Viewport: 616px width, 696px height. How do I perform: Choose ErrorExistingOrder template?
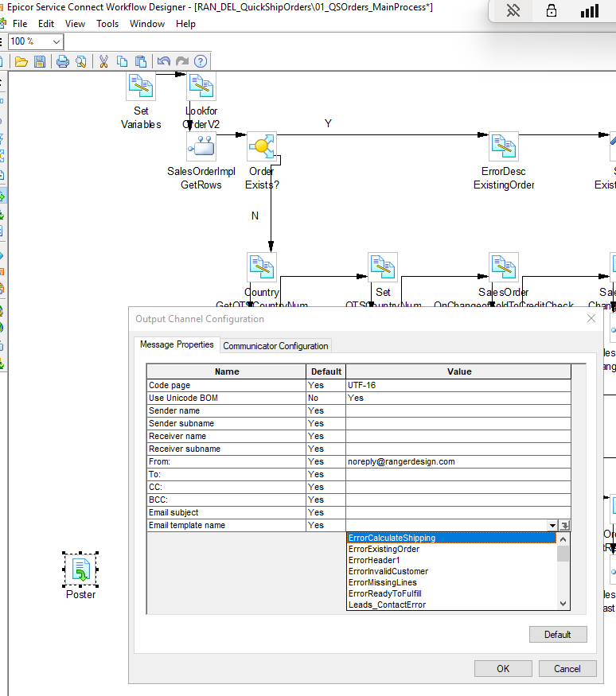pyautogui.click(x=451, y=549)
